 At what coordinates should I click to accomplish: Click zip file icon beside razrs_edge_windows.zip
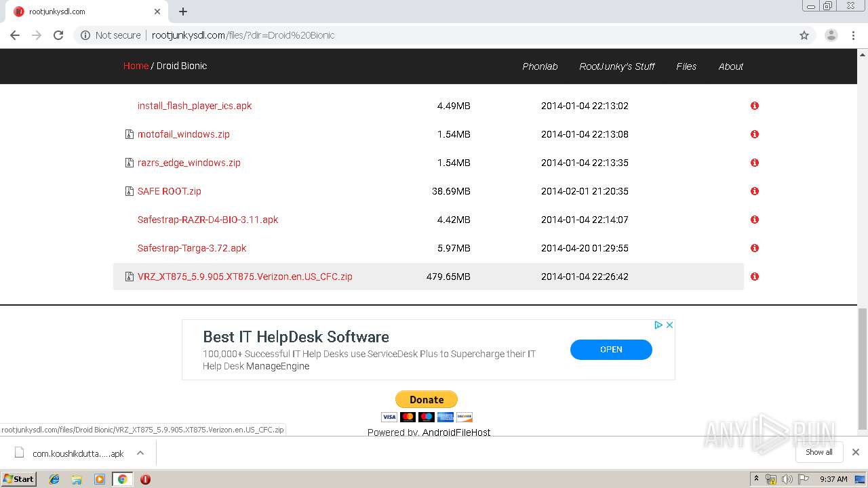click(130, 163)
